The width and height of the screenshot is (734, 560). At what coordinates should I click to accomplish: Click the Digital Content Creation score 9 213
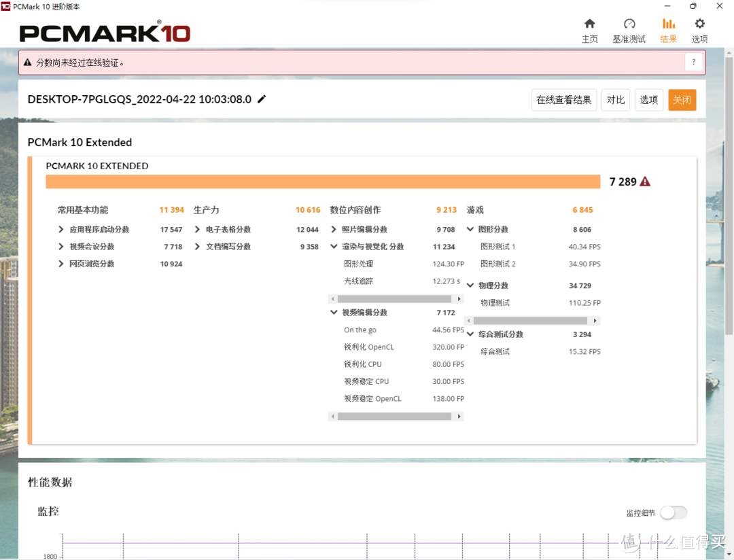(x=446, y=210)
